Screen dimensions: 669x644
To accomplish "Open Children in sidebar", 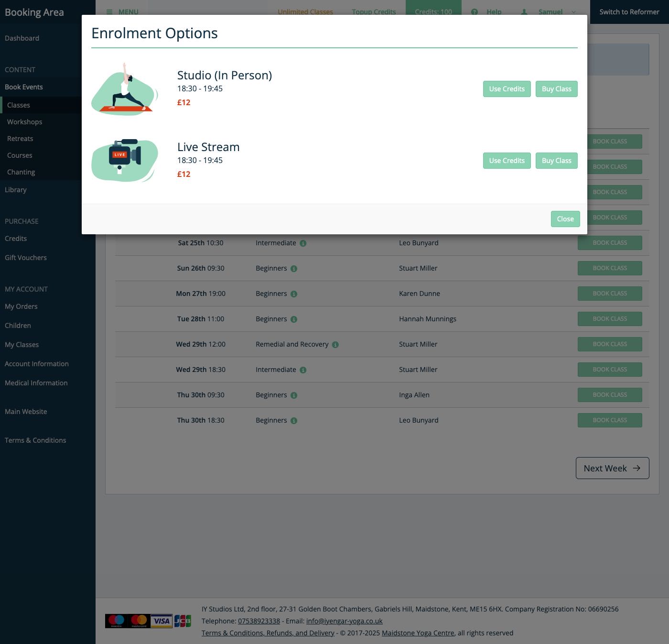I will click(18, 326).
